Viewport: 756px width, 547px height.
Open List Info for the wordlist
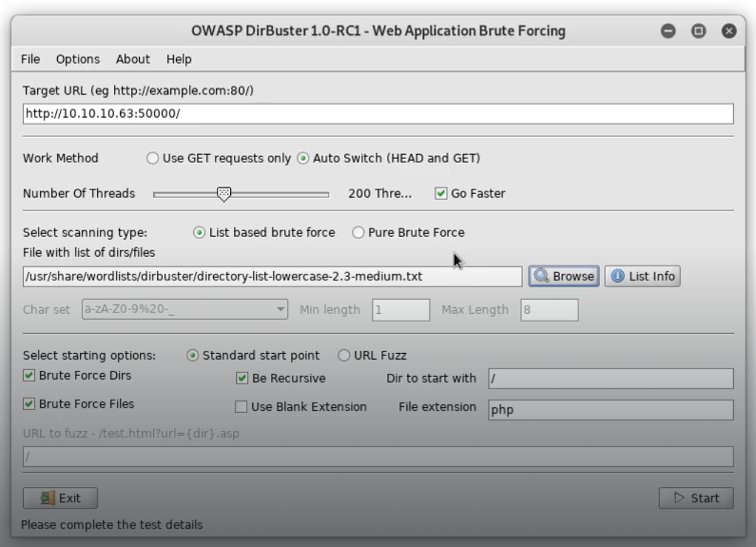pyautogui.click(x=642, y=276)
